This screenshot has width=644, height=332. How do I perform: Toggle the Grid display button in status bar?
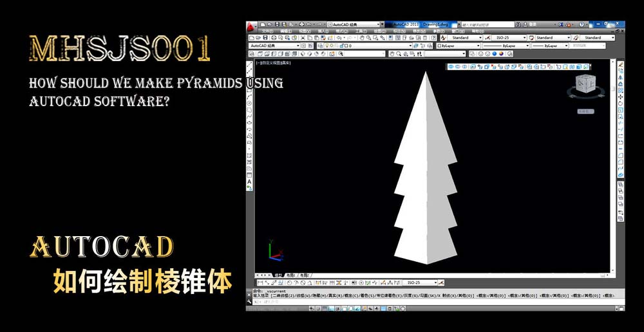tap(325, 309)
